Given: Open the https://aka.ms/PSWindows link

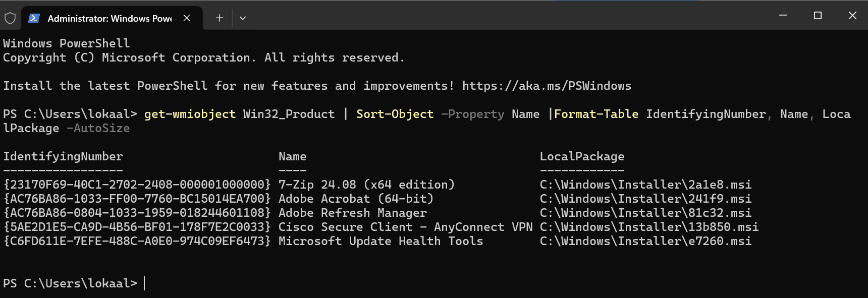Looking at the screenshot, I should point(547,86).
